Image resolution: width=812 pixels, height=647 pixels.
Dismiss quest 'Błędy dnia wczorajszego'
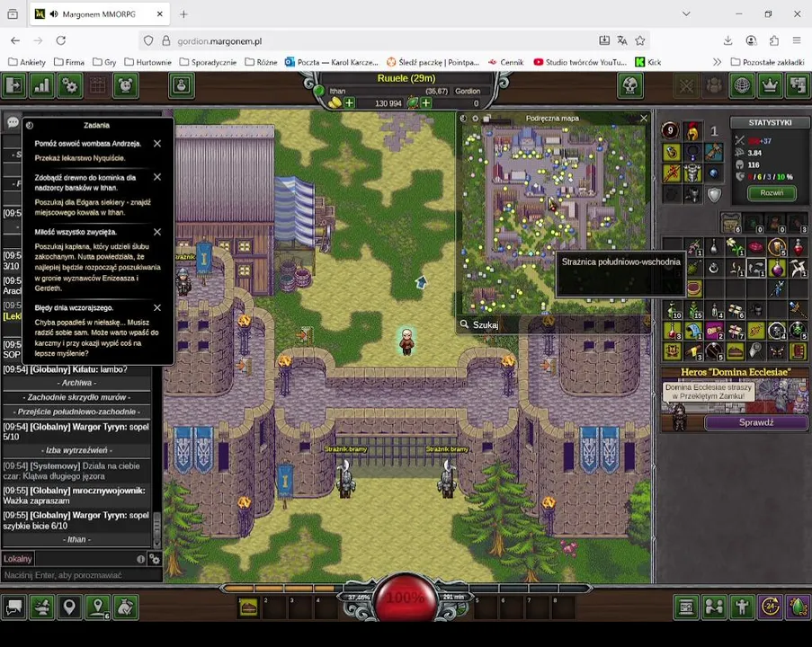point(157,307)
